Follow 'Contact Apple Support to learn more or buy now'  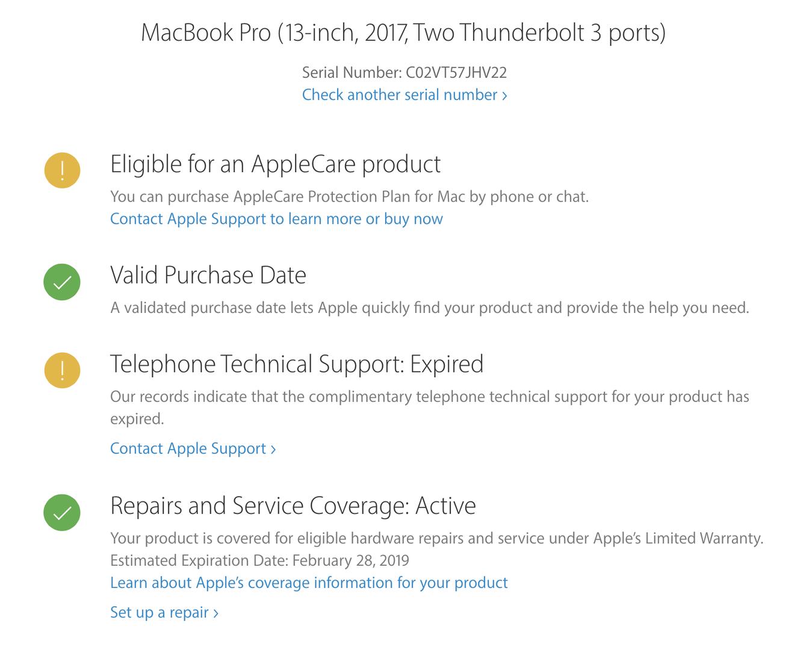coord(276,219)
